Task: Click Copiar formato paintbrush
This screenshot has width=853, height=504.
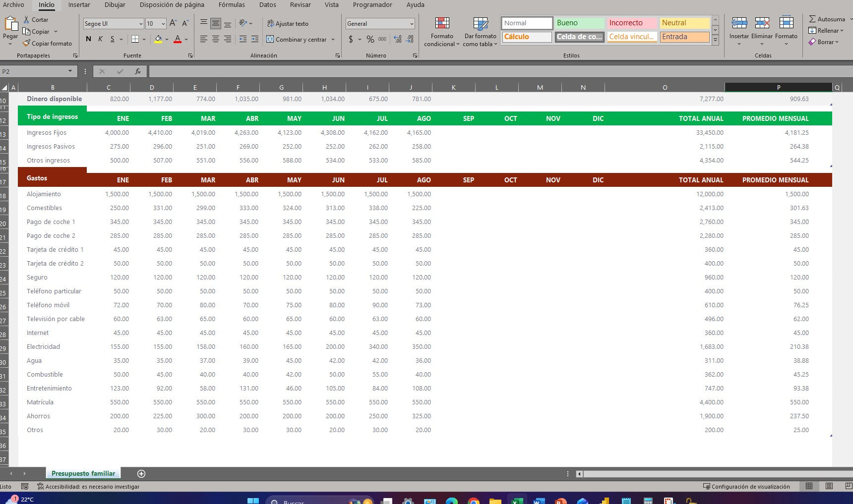Action: (48, 44)
